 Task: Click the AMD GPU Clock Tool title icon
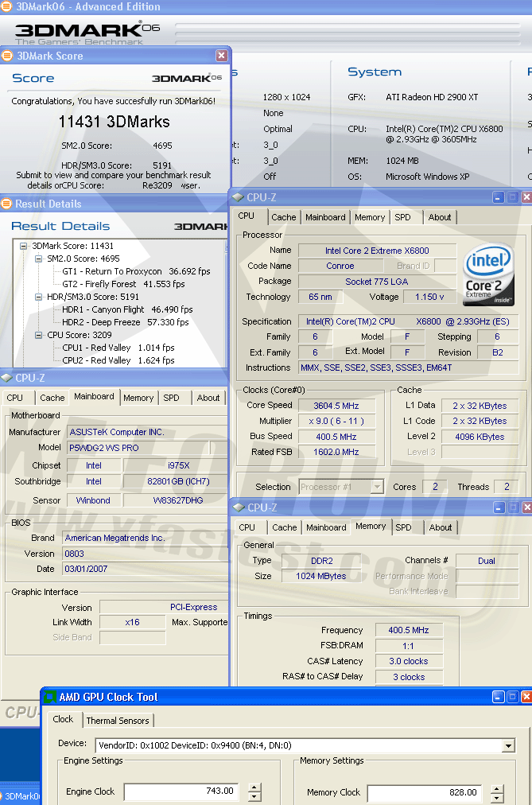[x=50, y=697]
